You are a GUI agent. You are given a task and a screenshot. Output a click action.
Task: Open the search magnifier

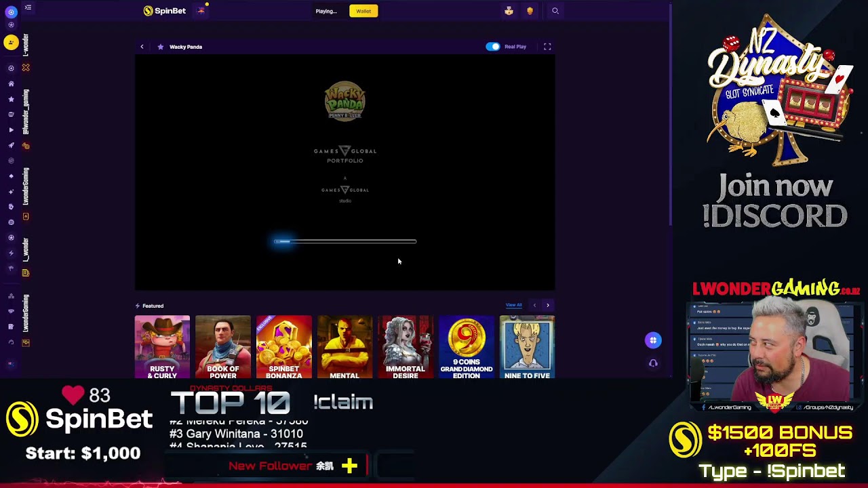click(555, 11)
